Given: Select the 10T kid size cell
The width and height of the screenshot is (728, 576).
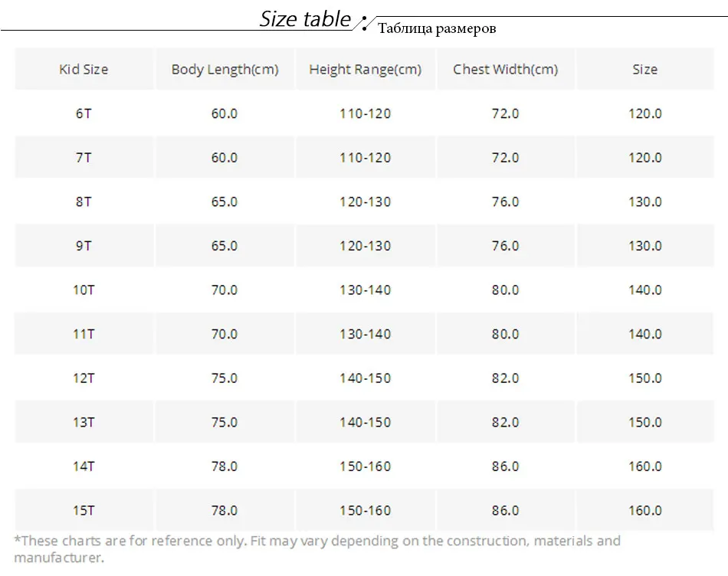Looking at the screenshot, I should tap(84, 290).
